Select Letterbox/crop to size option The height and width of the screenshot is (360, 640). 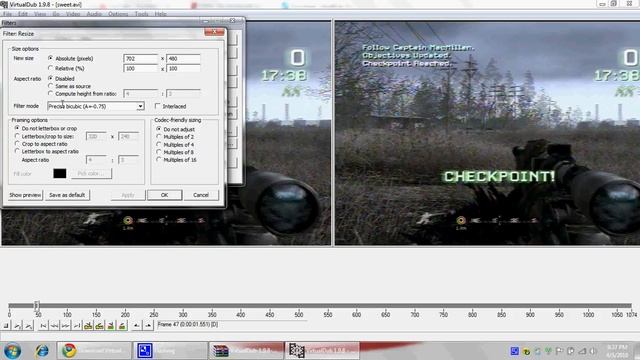[x=44, y=136]
